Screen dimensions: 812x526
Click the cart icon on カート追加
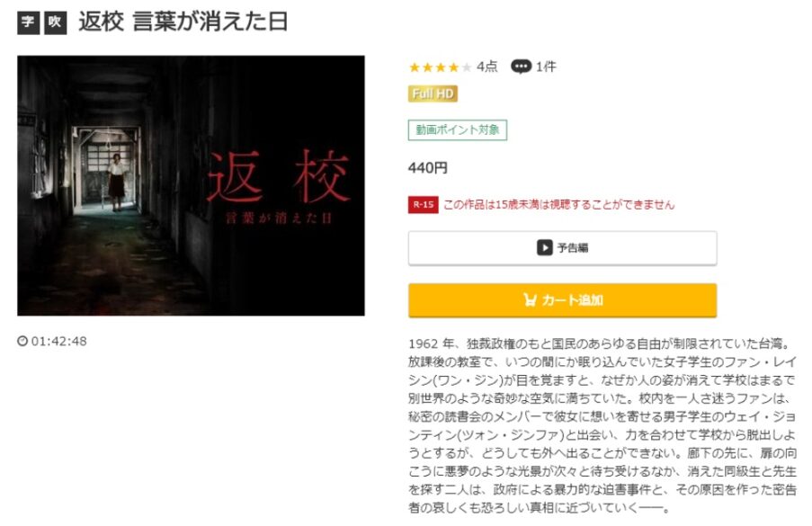pos(530,300)
